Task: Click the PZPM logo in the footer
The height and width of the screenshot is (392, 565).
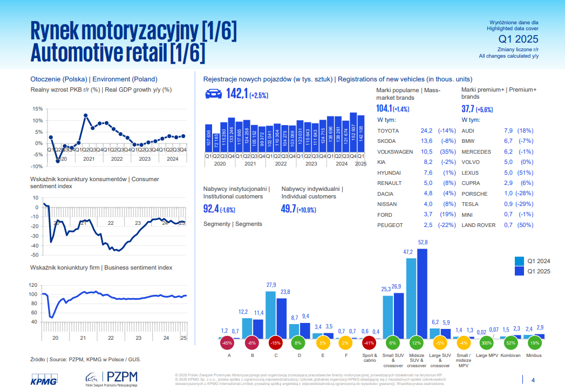Action: coord(112,379)
